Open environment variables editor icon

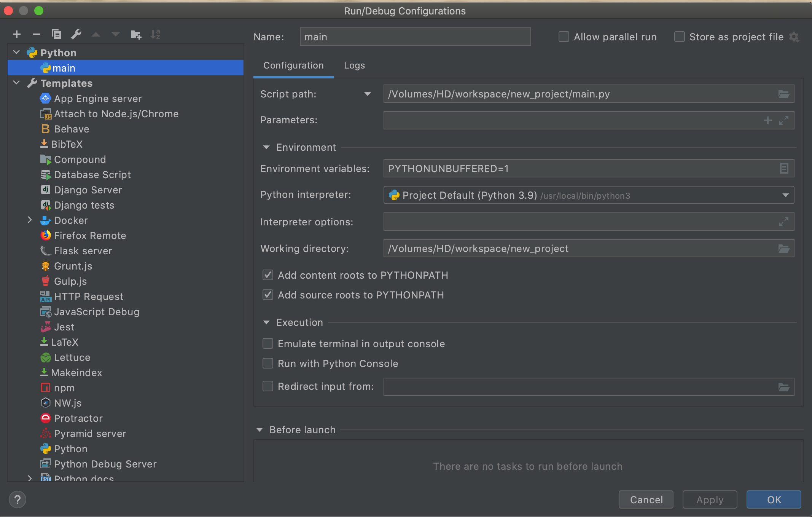point(784,168)
